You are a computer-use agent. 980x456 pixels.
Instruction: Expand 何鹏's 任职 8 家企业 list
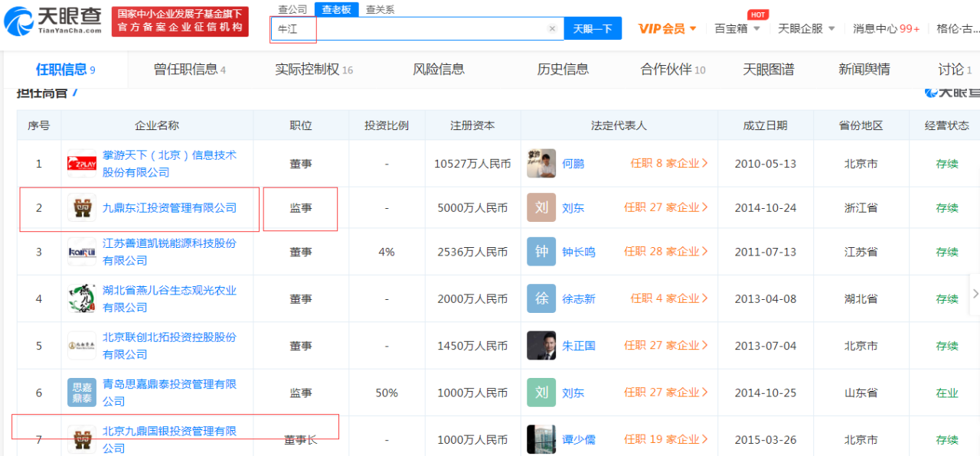tap(669, 163)
